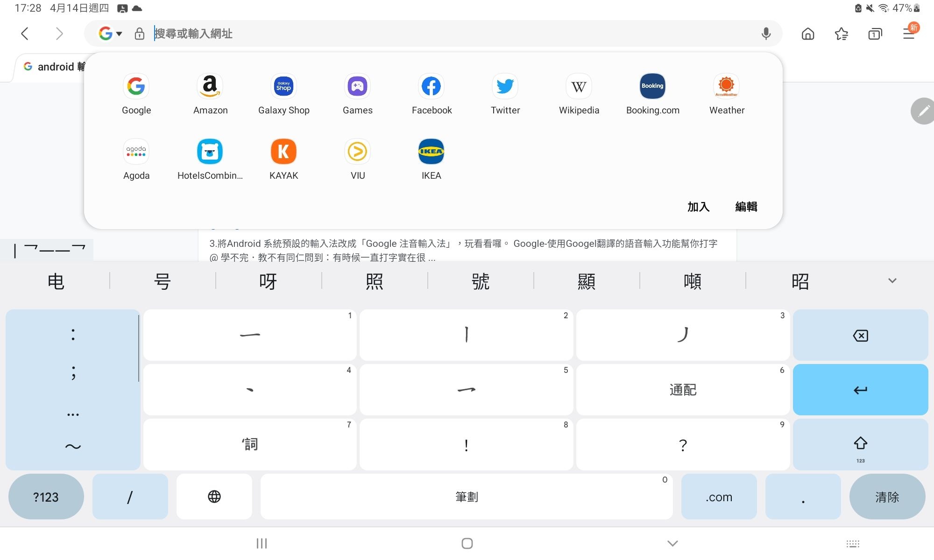
Task: Tap the keyboard enter key
Action: (x=860, y=390)
